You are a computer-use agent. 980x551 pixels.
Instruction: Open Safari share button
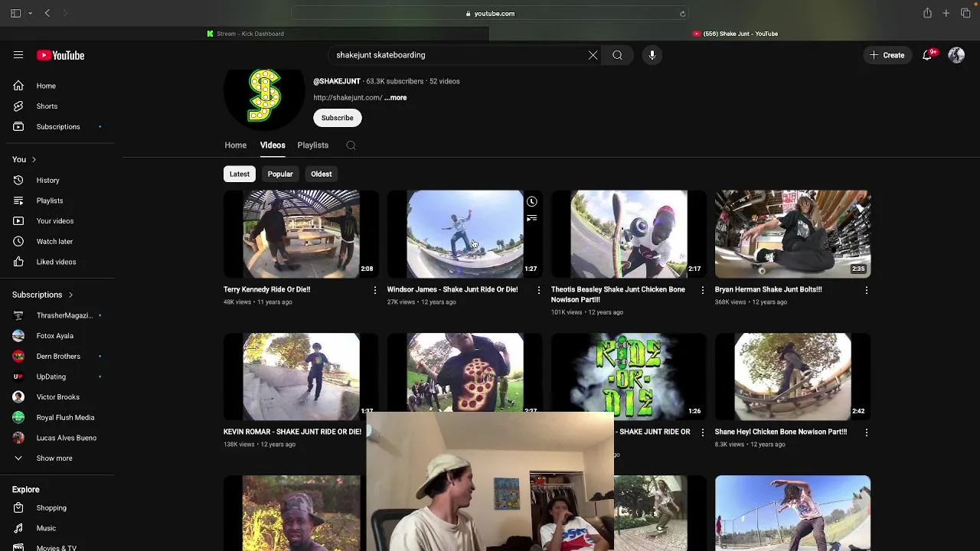927,13
